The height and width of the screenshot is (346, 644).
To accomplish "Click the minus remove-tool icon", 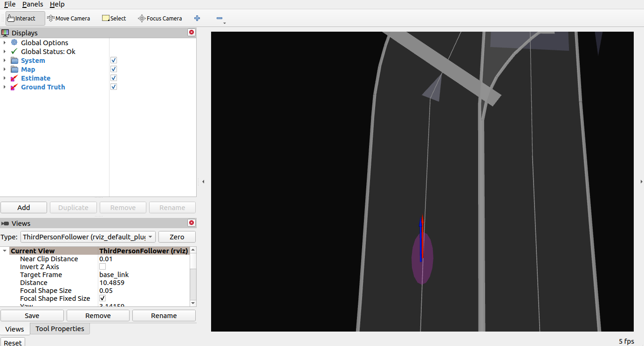I will point(219,19).
